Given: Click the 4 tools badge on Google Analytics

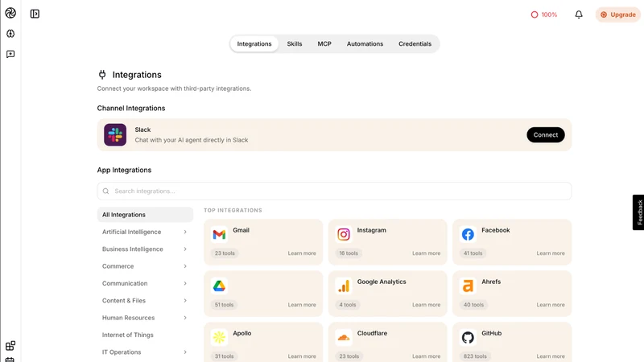Looking at the screenshot, I should click(348, 305).
